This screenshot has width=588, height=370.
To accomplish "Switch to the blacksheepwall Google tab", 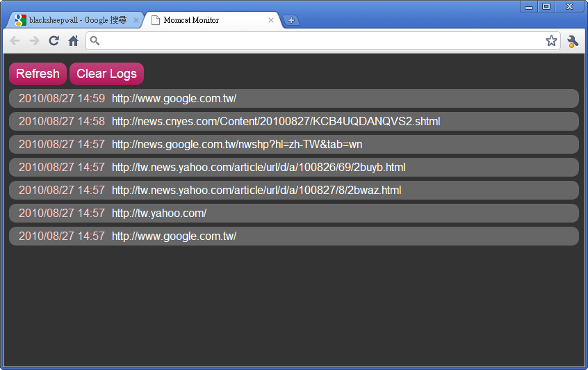I will pos(75,20).
